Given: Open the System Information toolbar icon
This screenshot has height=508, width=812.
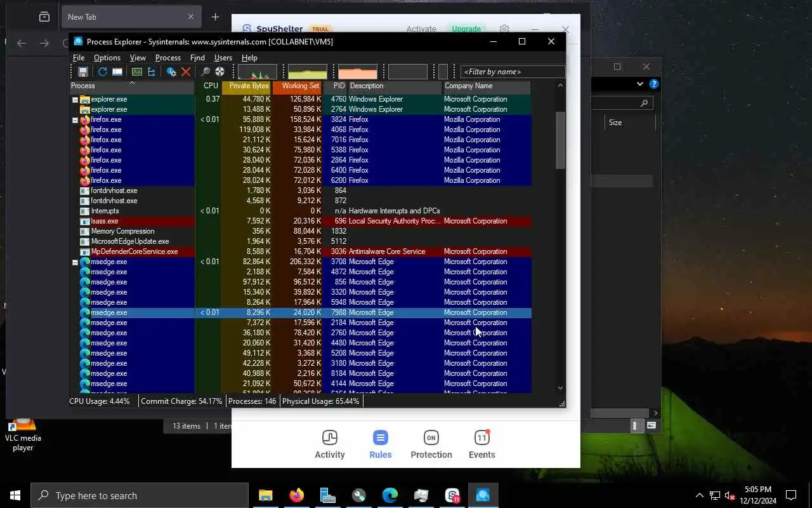Looking at the screenshot, I should [x=136, y=72].
